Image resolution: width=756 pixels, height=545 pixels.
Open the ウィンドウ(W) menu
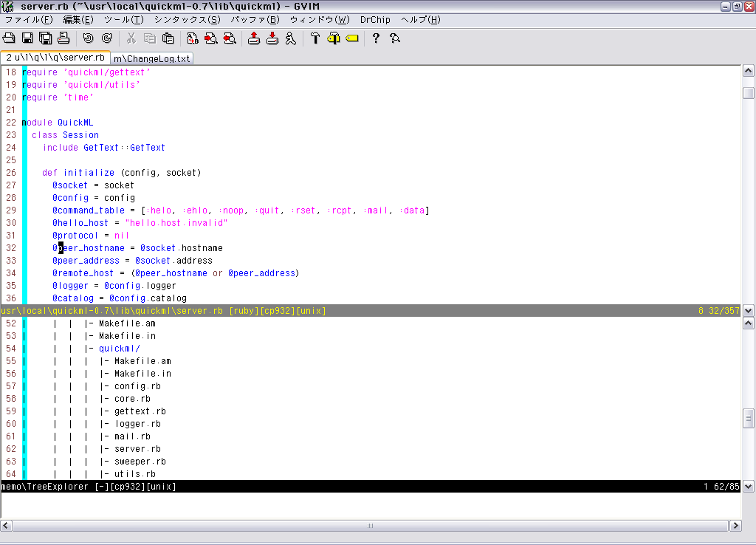tap(320, 20)
